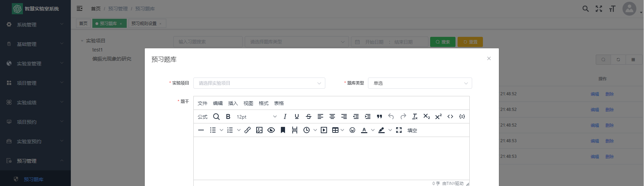Insert anchor bookmark in editor
This screenshot has height=186, width=644.
[283, 130]
